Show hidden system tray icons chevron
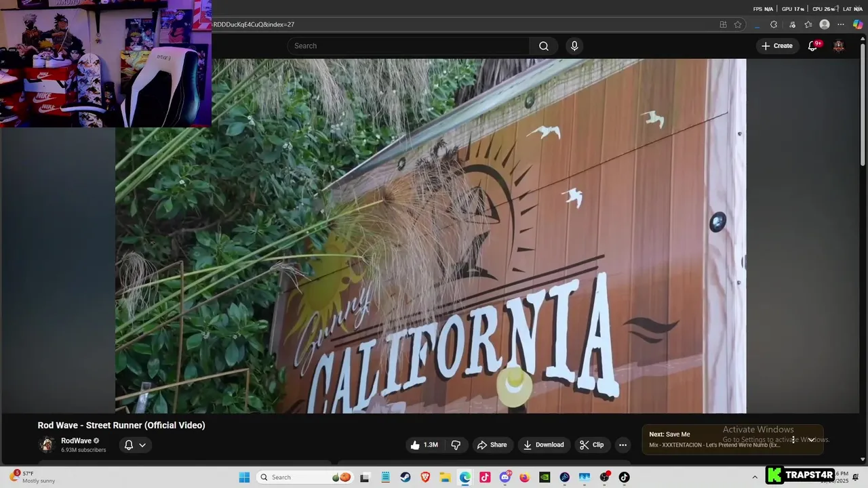The height and width of the screenshot is (488, 868). pos(755,477)
